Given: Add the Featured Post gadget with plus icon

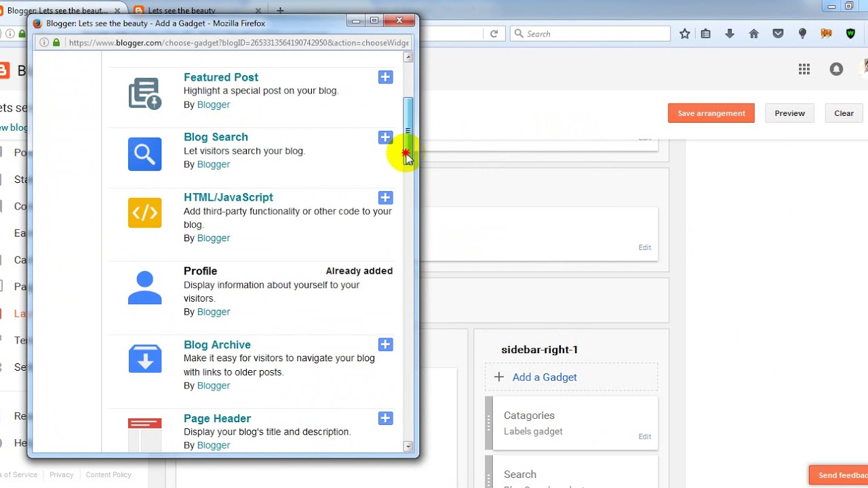Looking at the screenshot, I should tap(385, 77).
